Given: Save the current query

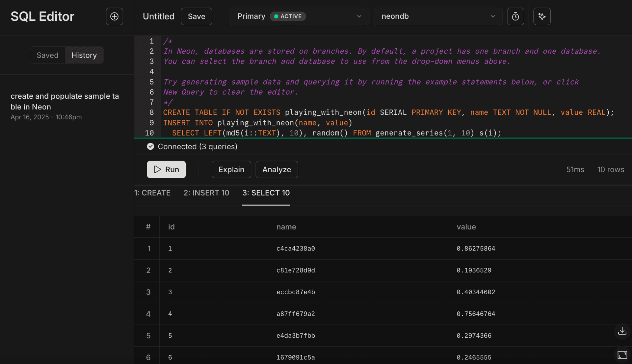Looking at the screenshot, I should (x=196, y=16).
